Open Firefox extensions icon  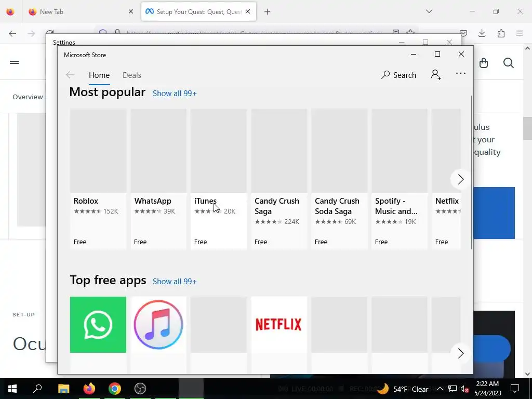tap(501, 33)
